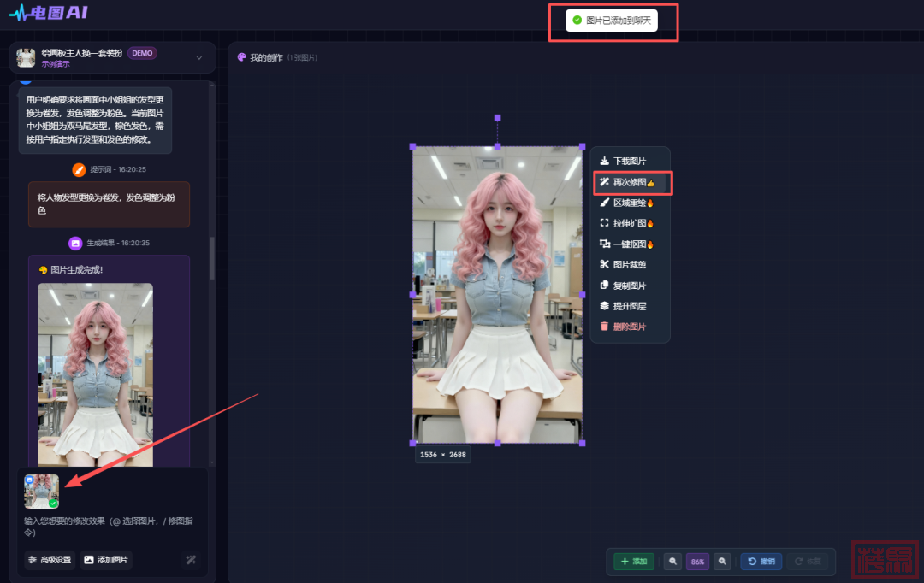Click the zoom in magnifier icon

(723, 562)
